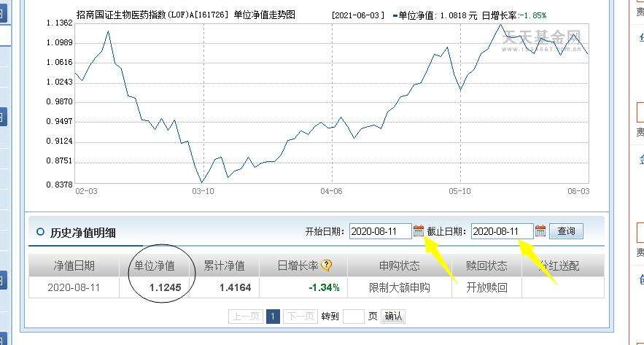Viewport: 644px width, 345px height.
Task: Click the 确认 button
Action: (x=393, y=317)
